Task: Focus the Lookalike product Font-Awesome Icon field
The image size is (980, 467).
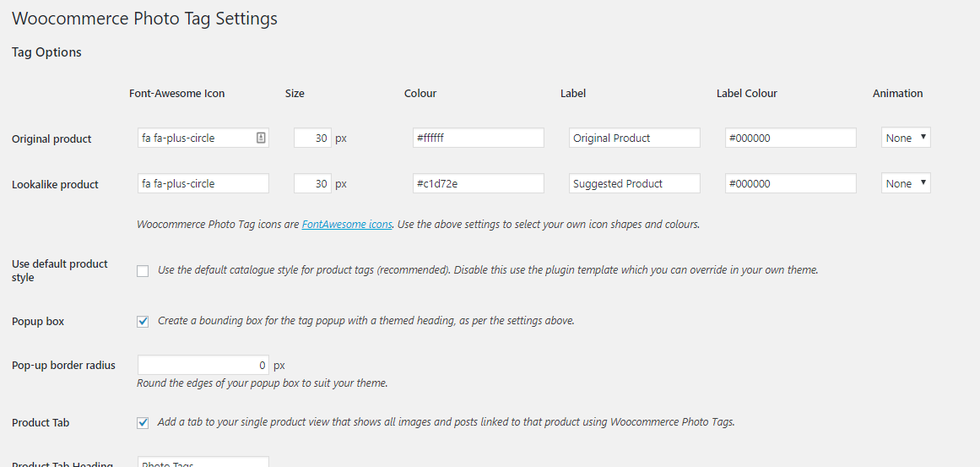Action: tap(203, 184)
